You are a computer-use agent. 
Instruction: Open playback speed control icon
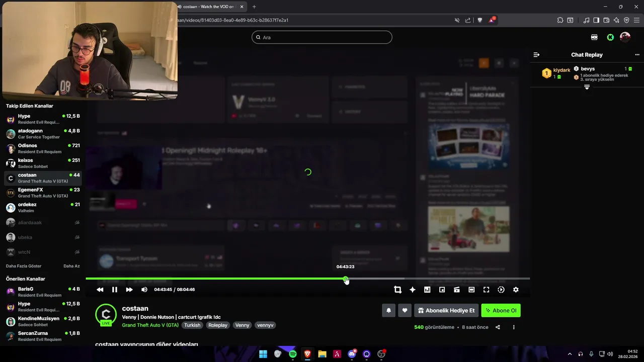[x=501, y=290]
